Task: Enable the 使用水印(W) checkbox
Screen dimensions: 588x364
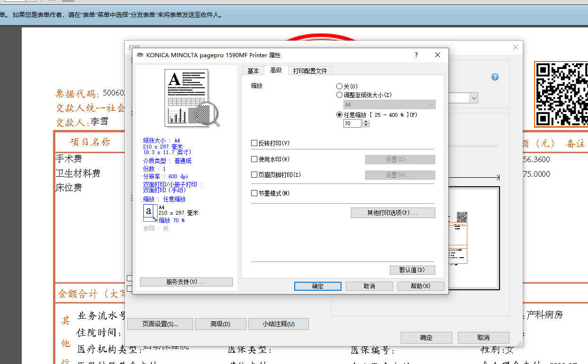Action: click(254, 159)
